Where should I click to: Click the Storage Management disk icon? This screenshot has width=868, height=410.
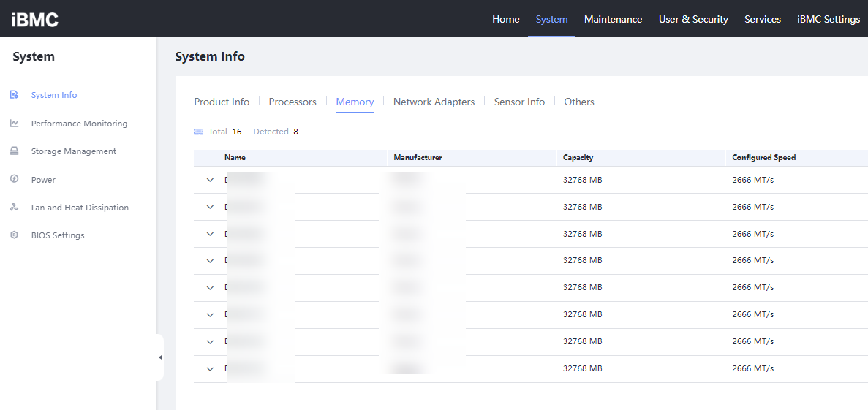point(15,151)
